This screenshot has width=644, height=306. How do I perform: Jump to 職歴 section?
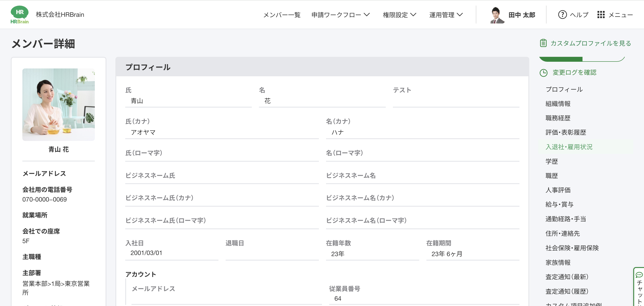point(552,176)
